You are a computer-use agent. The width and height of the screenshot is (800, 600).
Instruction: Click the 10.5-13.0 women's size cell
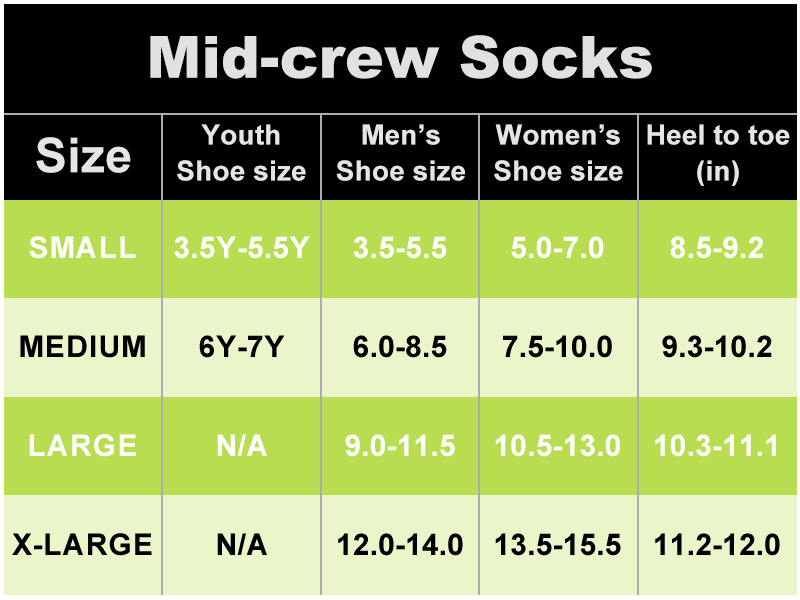pos(558,445)
